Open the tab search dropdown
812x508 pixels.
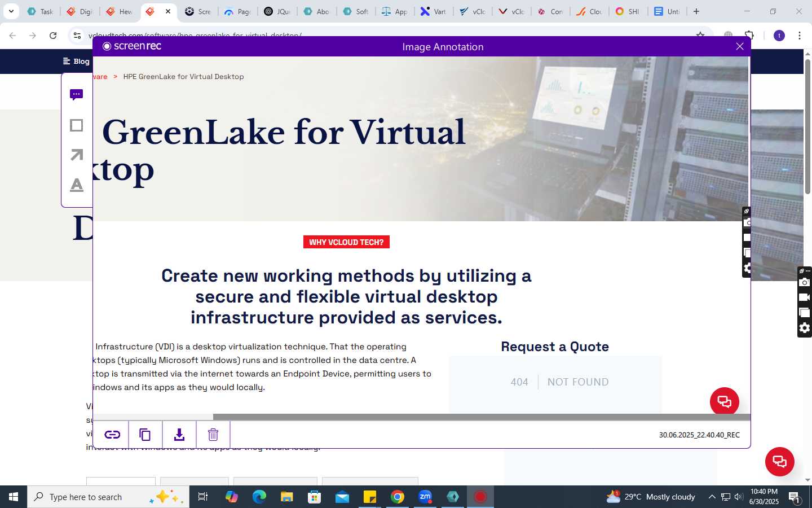coord(11,11)
